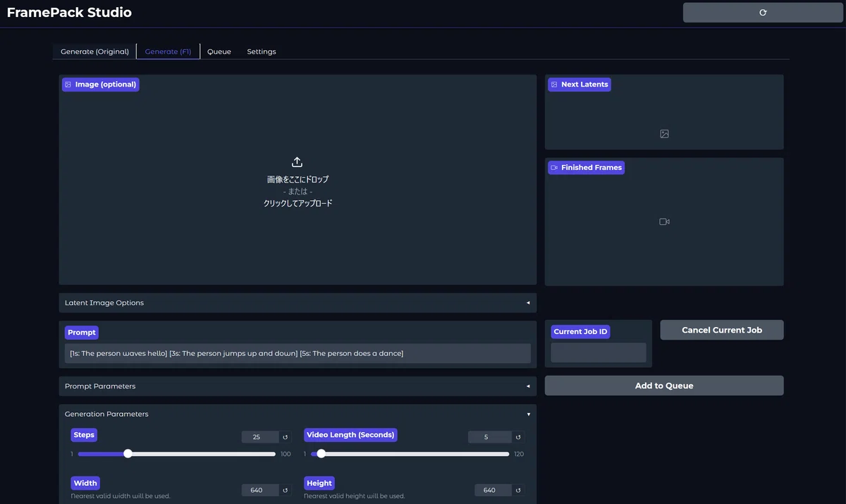
Task: Click the upload arrow icon in image dropzone
Action: click(297, 162)
